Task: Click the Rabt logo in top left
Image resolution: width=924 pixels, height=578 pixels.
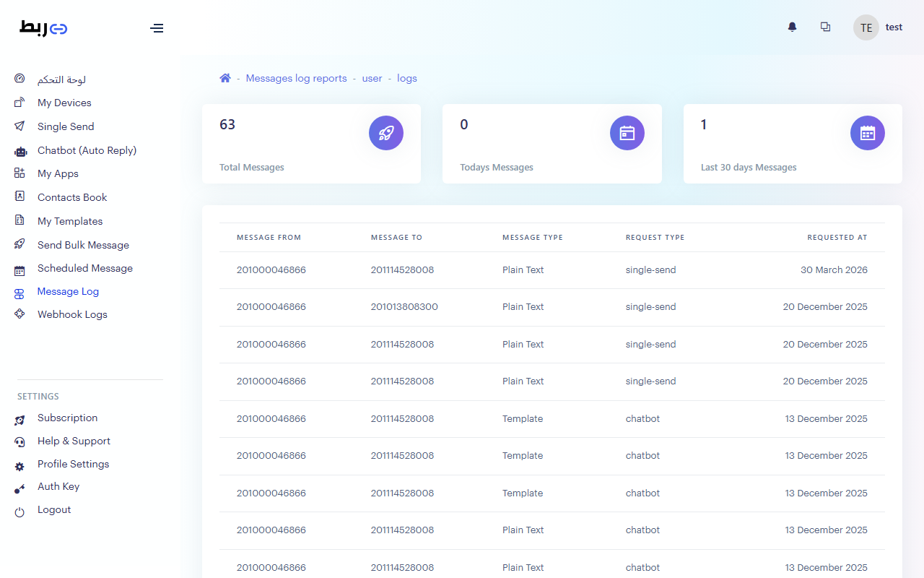Action: point(43,28)
